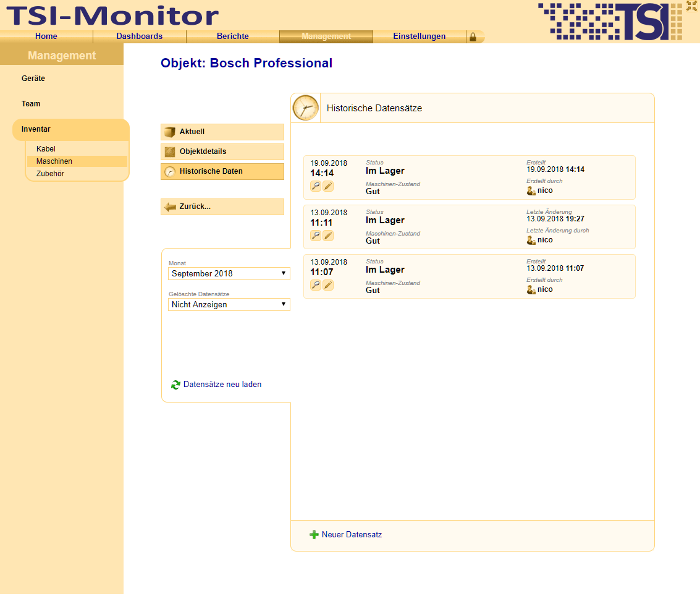Click the green plus icon

pyautogui.click(x=314, y=535)
